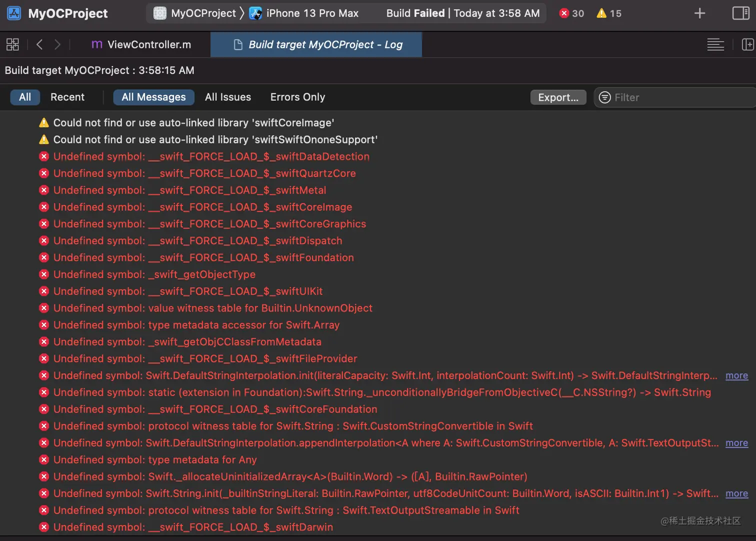Select the swiftFoundation undefined symbol error

click(x=203, y=257)
